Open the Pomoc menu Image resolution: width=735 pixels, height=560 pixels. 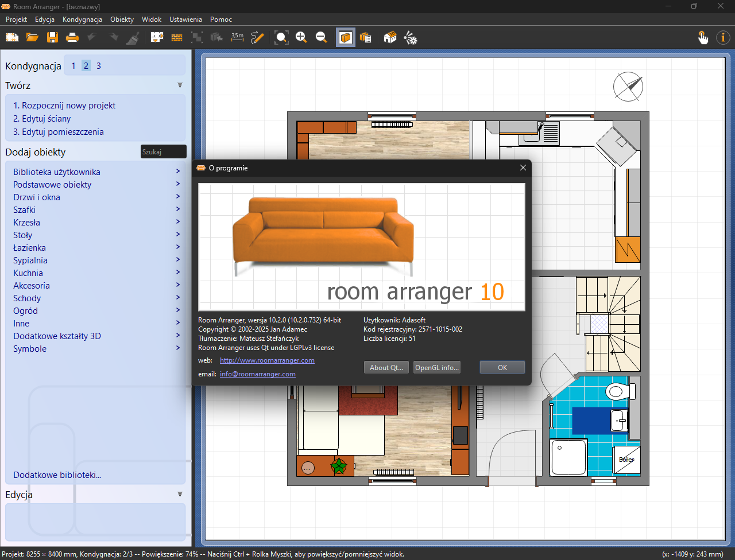(221, 20)
